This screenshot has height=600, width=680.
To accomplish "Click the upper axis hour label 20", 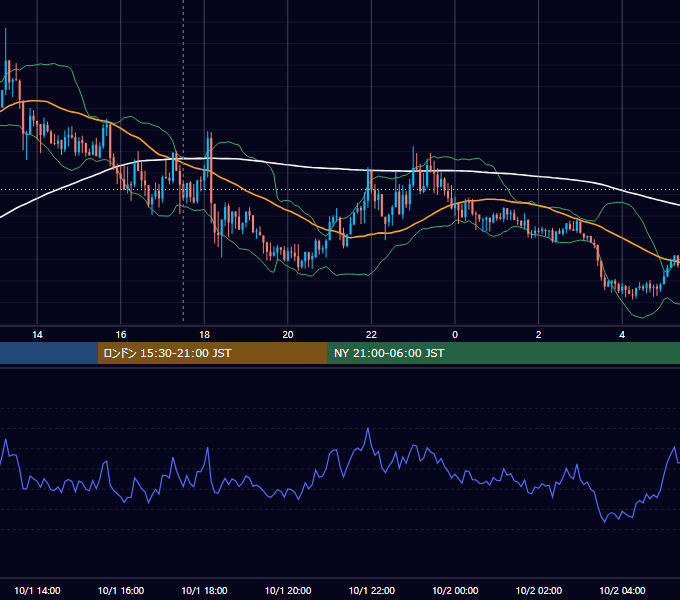I will [x=288, y=335].
